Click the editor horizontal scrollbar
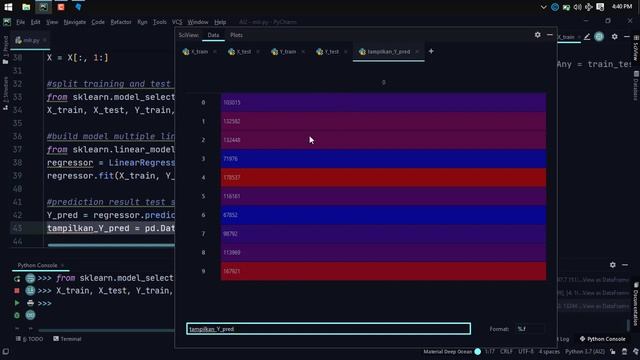640x360 pixels. tap(111, 245)
